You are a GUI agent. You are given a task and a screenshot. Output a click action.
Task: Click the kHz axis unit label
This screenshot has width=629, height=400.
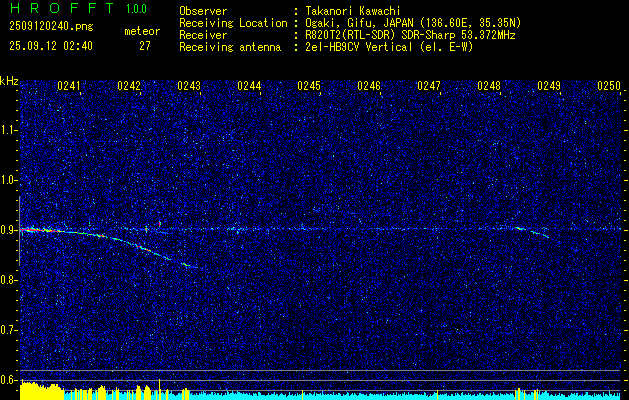click(9, 81)
